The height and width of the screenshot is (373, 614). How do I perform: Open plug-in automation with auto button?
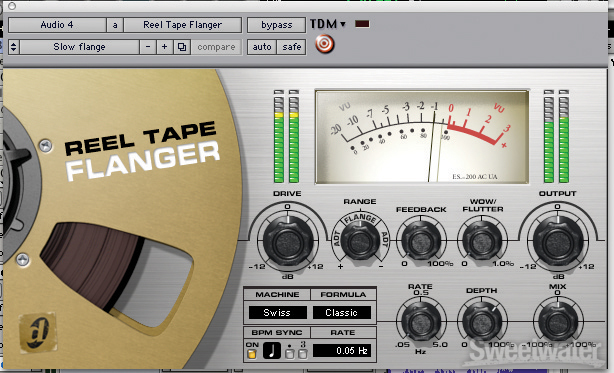tap(262, 47)
